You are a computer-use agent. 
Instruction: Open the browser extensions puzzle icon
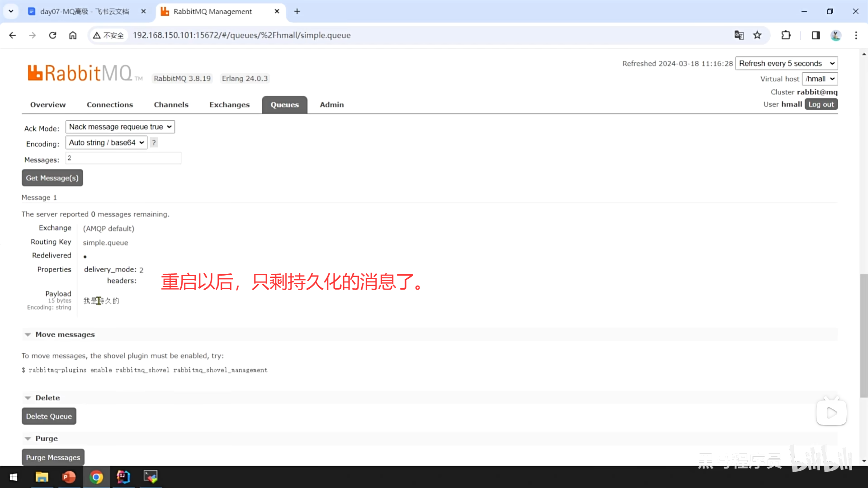tap(786, 35)
